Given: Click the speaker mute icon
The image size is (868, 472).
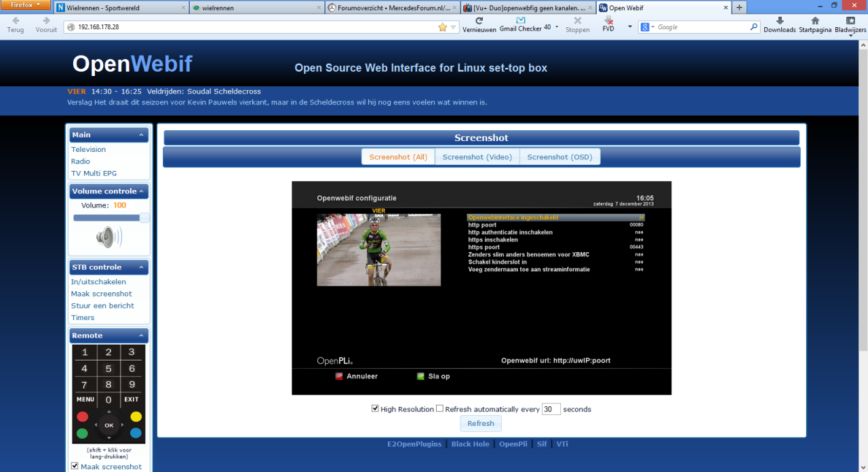Looking at the screenshot, I should click(x=108, y=237).
